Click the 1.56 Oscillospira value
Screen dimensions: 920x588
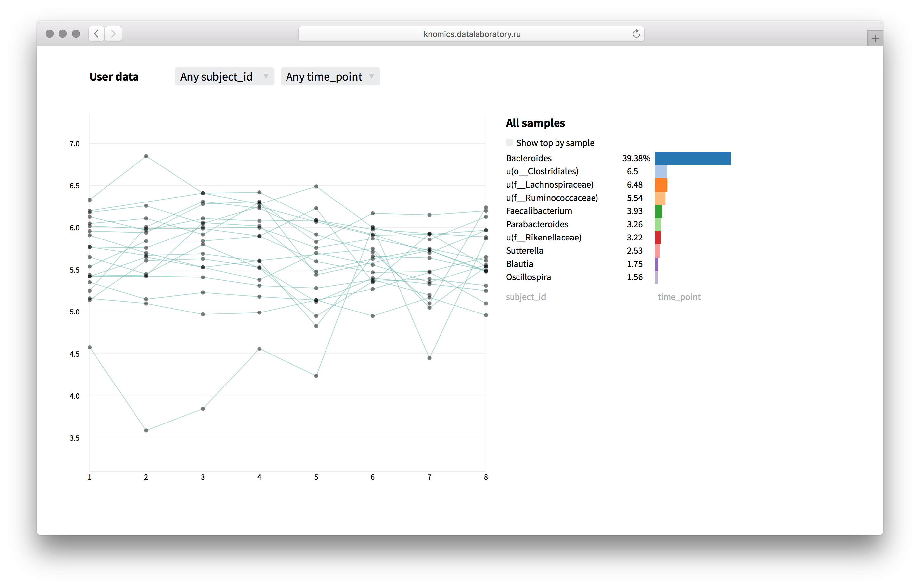pos(634,277)
